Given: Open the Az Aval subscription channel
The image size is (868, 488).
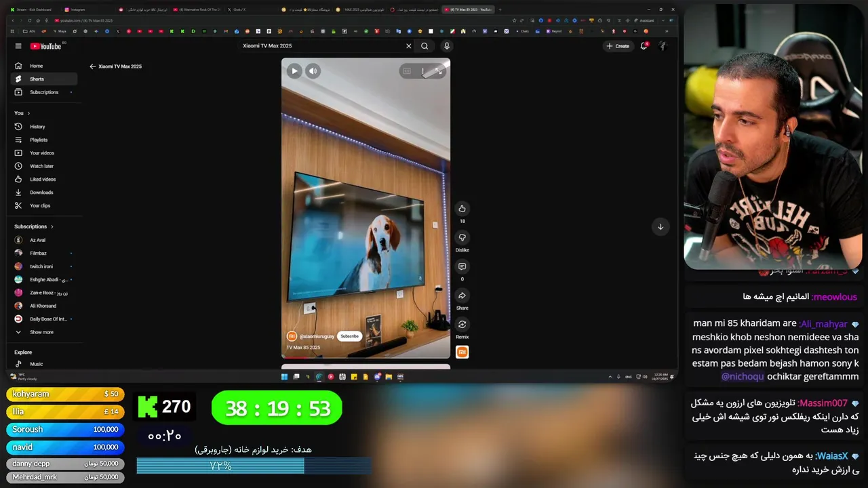Looking at the screenshot, I should [45, 240].
